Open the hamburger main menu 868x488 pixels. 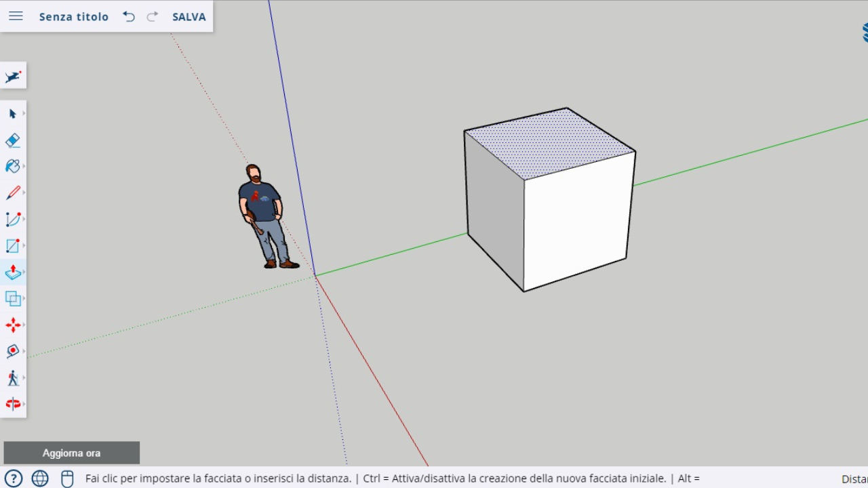[16, 16]
